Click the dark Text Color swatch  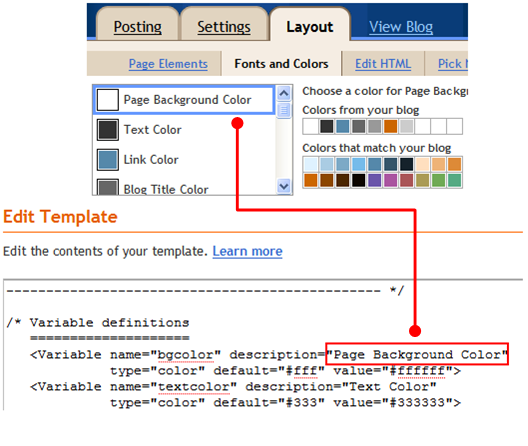[108, 130]
